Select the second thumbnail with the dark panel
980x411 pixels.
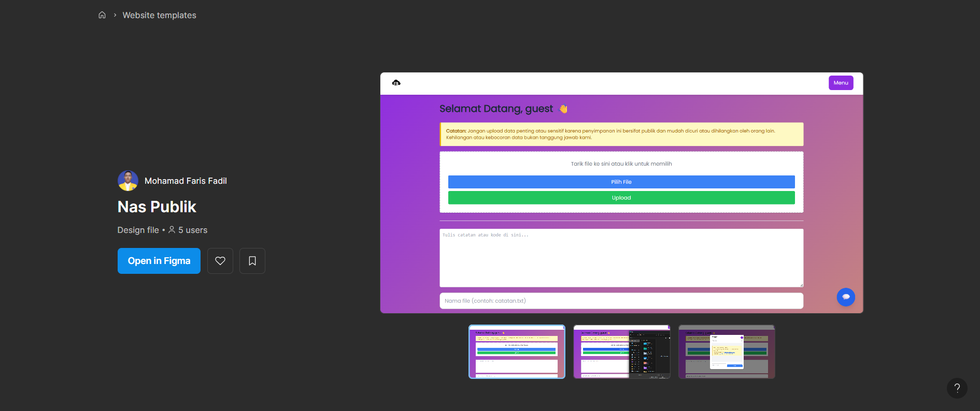622,352
